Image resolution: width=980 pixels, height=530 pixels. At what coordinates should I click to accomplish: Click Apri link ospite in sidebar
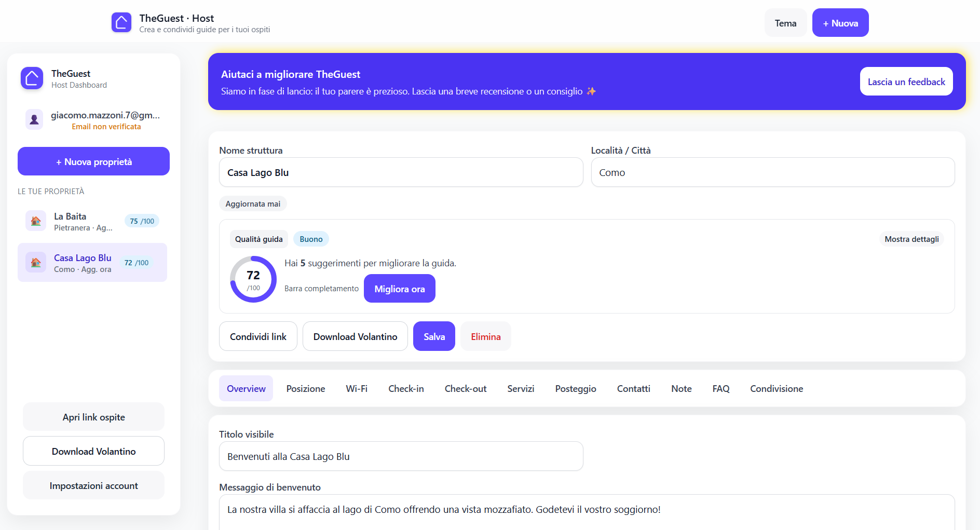(x=93, y=416)
